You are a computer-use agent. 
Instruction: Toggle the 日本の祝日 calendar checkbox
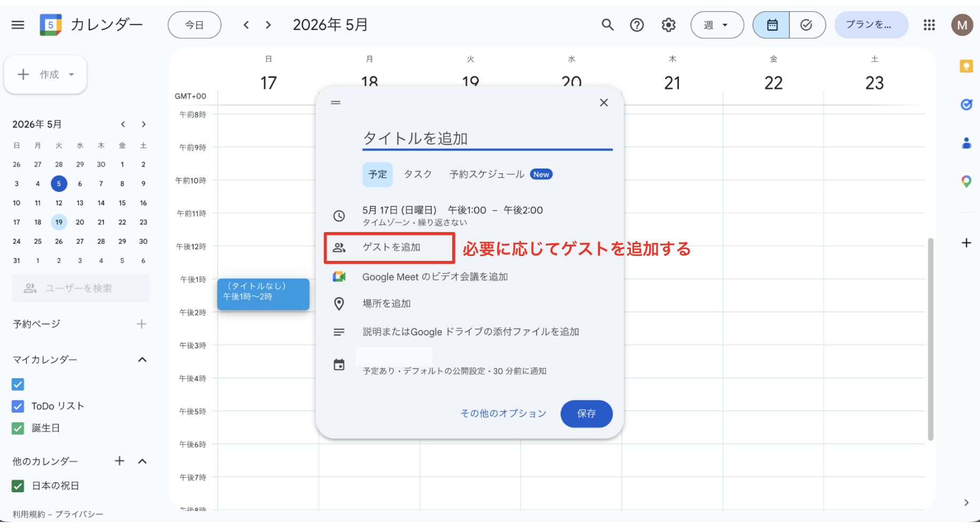click(x=18, y=486)
